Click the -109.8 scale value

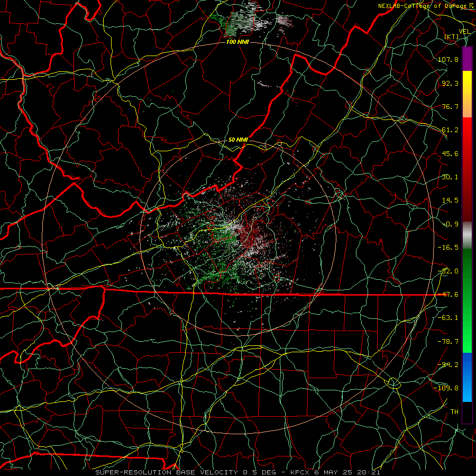pyautogui.click(x=446, y=388)
